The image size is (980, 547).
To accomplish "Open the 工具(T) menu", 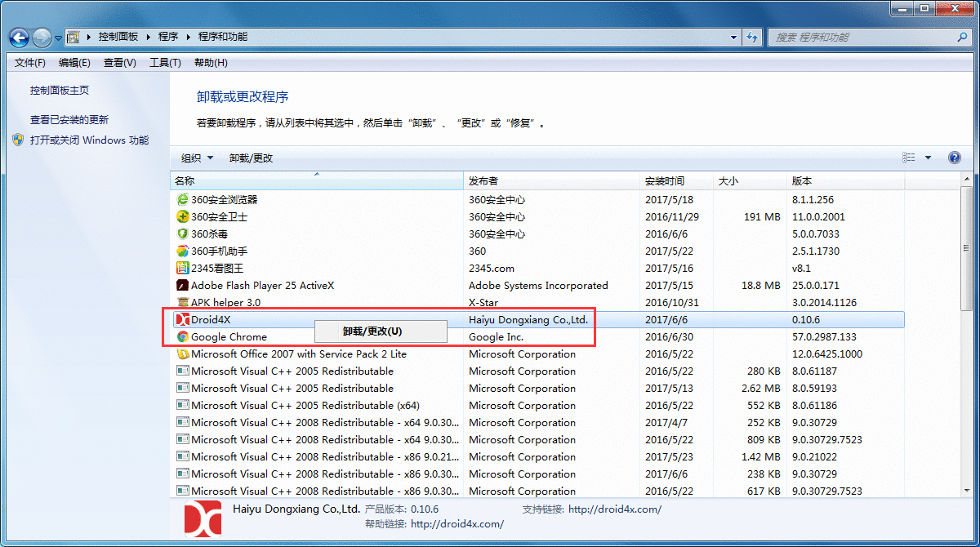I will point(165,63).
